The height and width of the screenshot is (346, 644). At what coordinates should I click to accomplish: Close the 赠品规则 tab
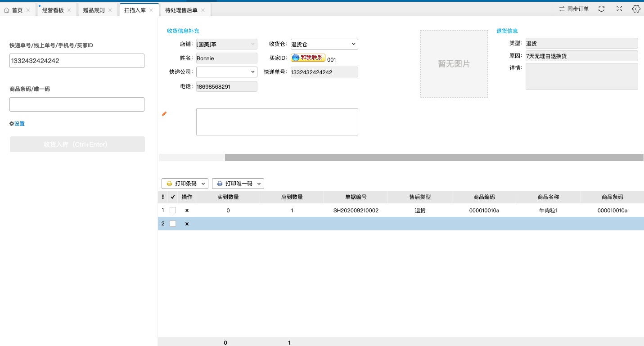click(x=110, y=10)
